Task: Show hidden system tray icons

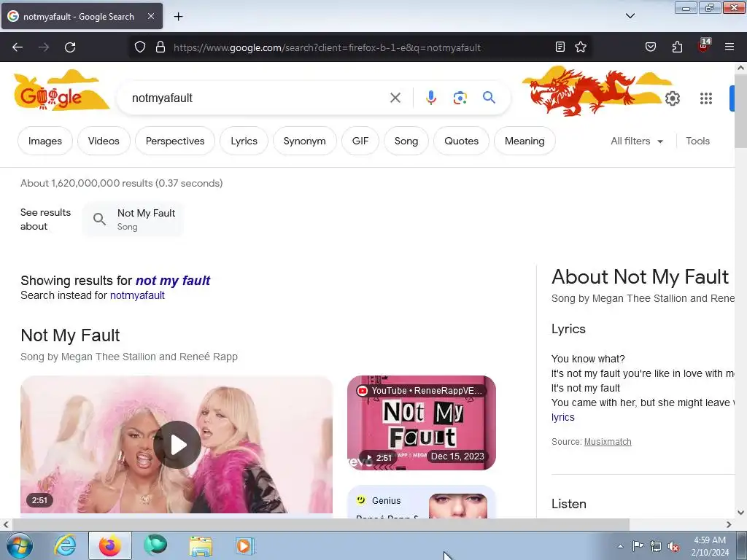Action: [620, 546]
